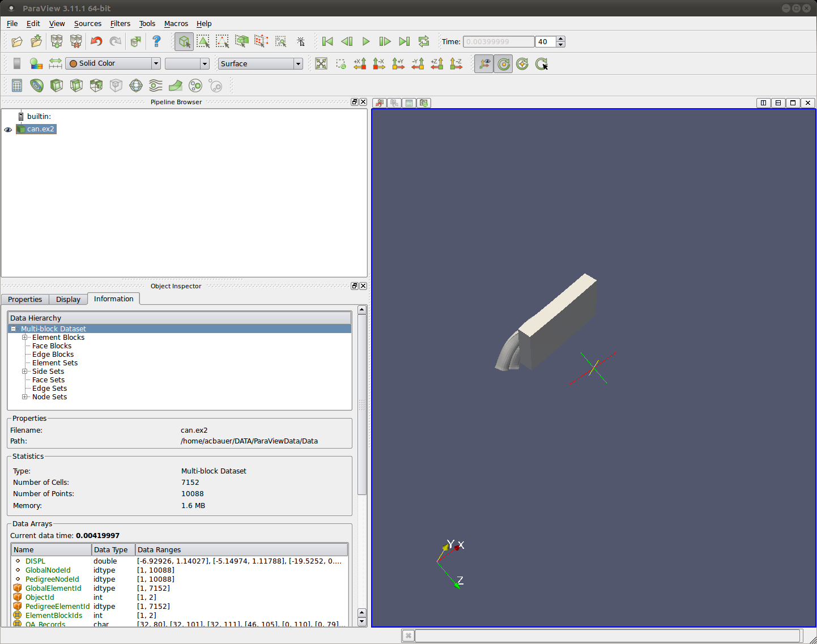Click the Connect to server icon
The image size is (817, 644).
tap(57, 41)
